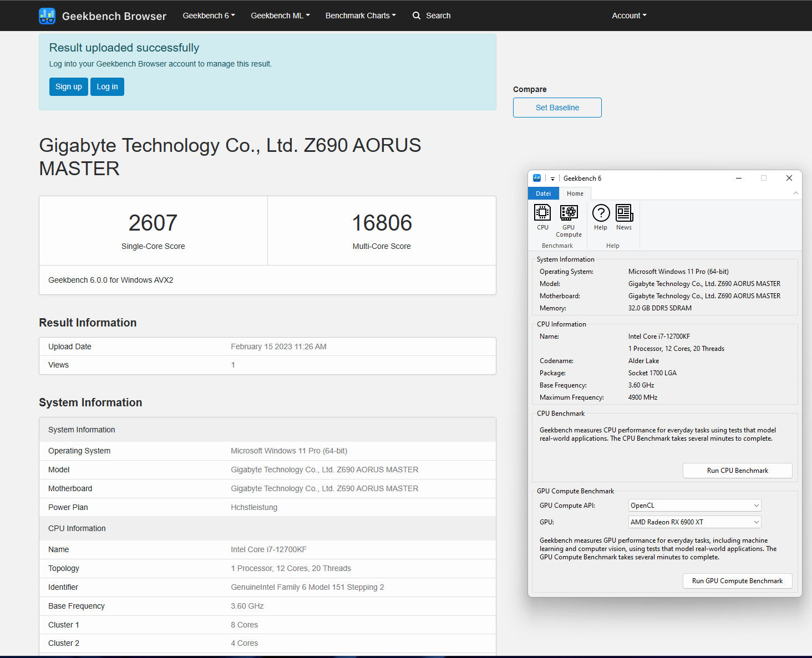
Task: Open the quick access toolbar dropdown arrow
Action: pos(552,178)
